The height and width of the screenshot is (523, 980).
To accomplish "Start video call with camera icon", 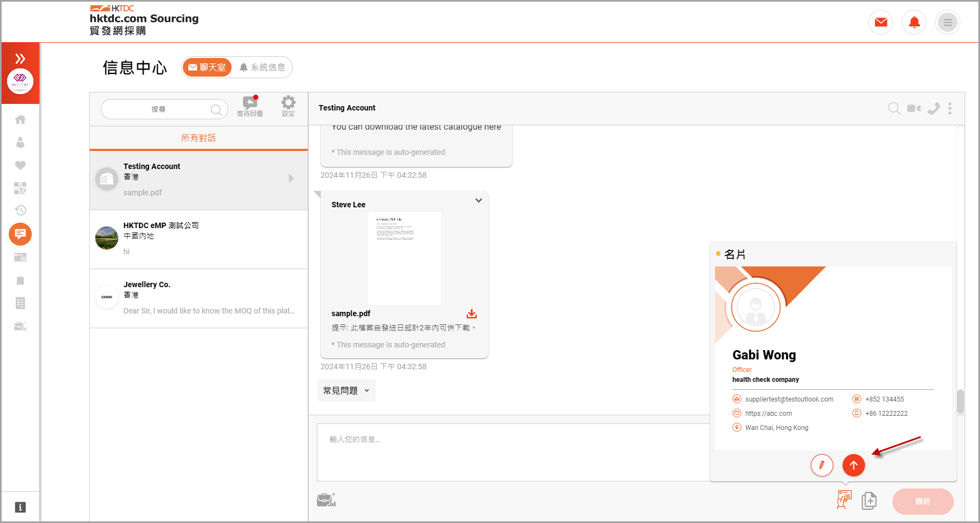I will click(x=914, y=108).
